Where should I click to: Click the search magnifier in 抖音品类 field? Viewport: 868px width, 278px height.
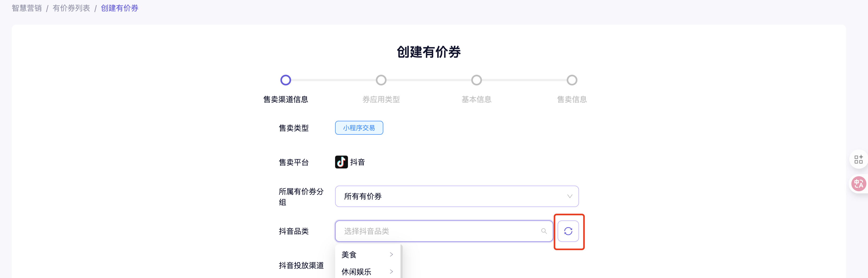(544, 231)
